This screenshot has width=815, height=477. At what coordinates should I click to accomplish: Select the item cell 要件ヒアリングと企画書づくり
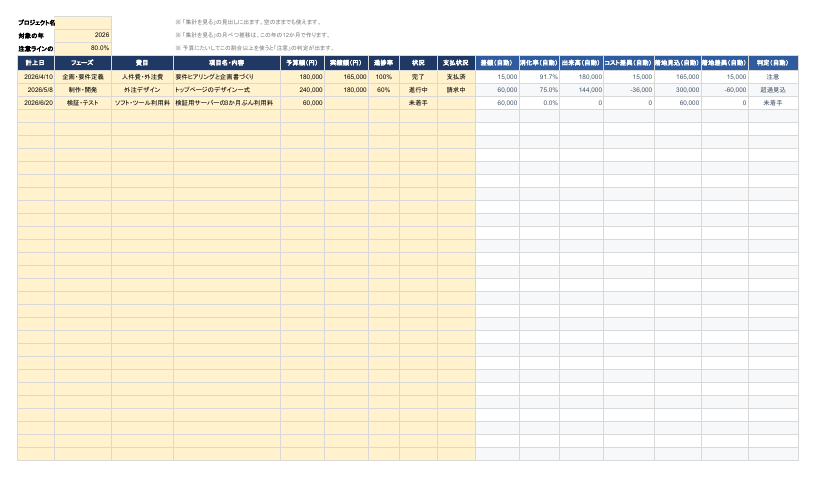point(227,77)
